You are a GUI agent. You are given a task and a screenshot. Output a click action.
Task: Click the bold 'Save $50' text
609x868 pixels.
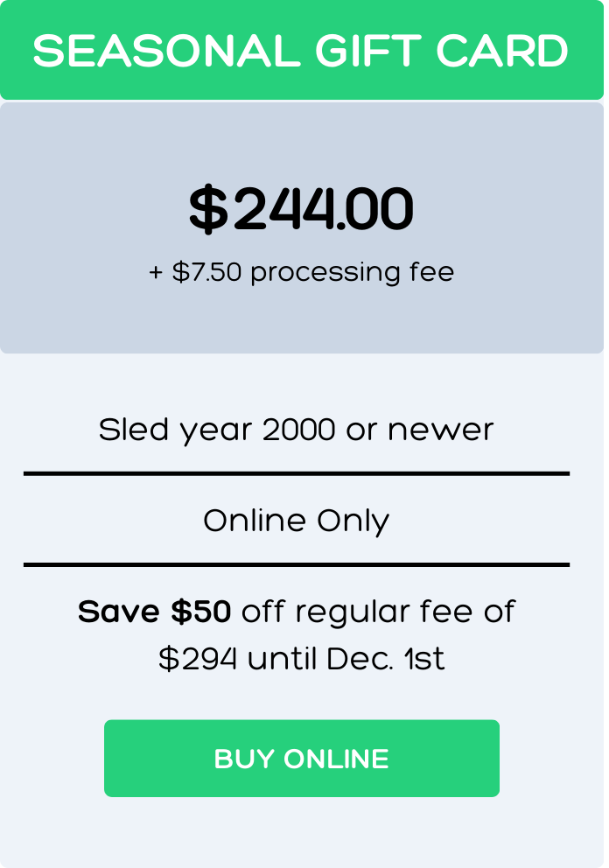[x=155, y=611]
